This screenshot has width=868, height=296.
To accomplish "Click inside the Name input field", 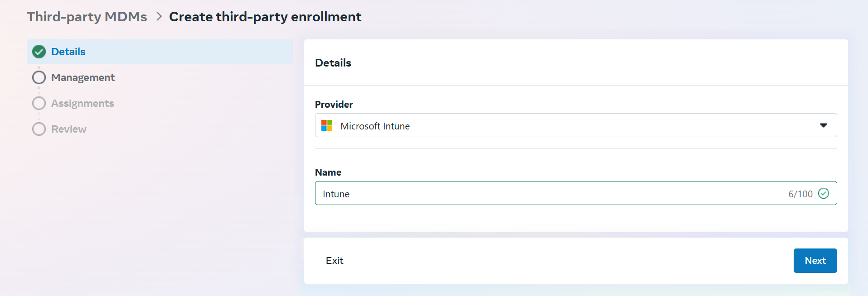I will [x=499, y=193].
